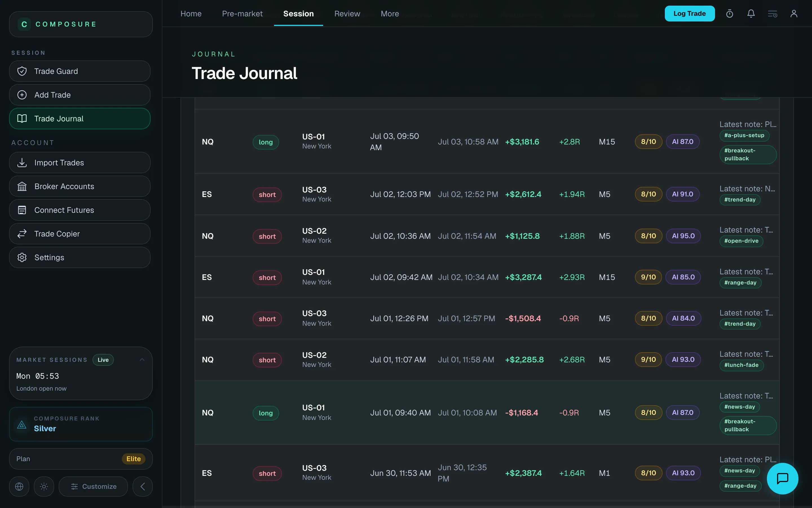The height and width of the screenshot is (508, 812).
Task: Click the Trade Journal book icon
Action: pos(22,119)
